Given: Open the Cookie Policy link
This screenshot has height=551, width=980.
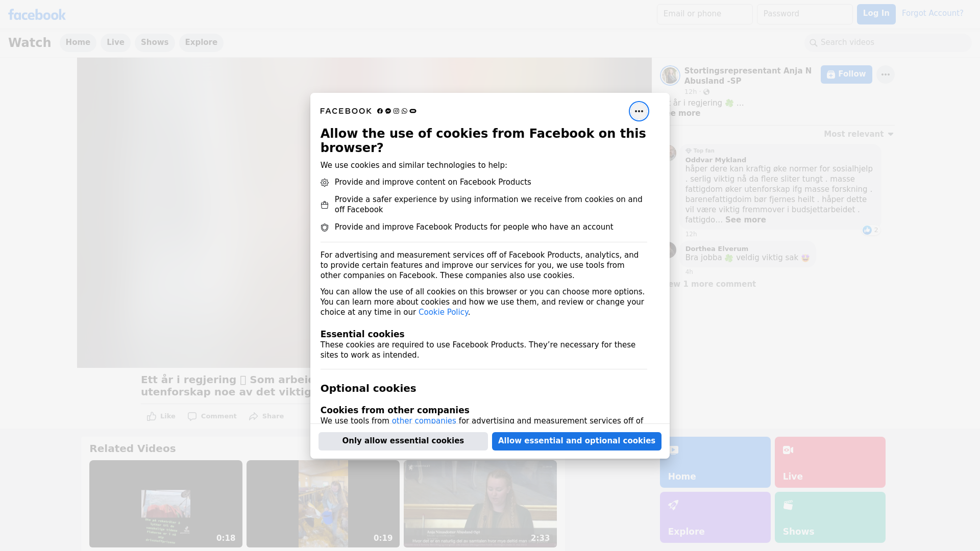Looking at the screenshot, I should click(443, 312).
